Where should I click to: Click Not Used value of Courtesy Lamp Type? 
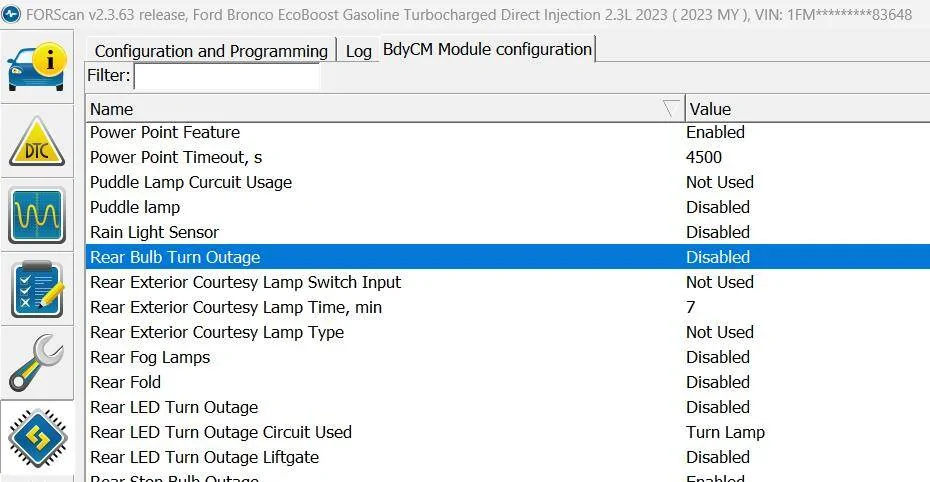[x=720, y=332]
